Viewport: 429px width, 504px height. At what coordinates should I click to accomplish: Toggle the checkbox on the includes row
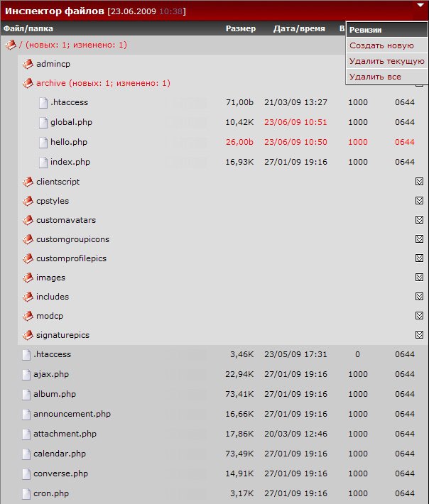click(x=419, y=296)
